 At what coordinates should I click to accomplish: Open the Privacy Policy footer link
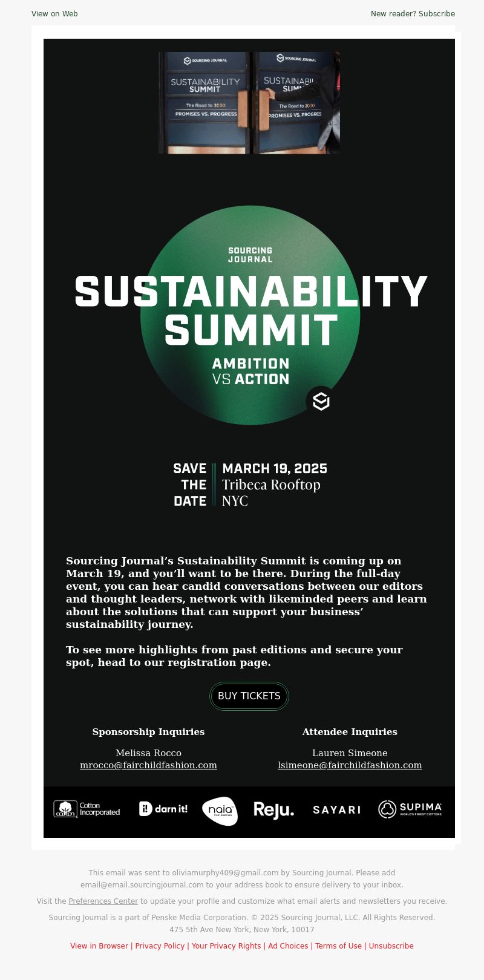coord(160,946)
